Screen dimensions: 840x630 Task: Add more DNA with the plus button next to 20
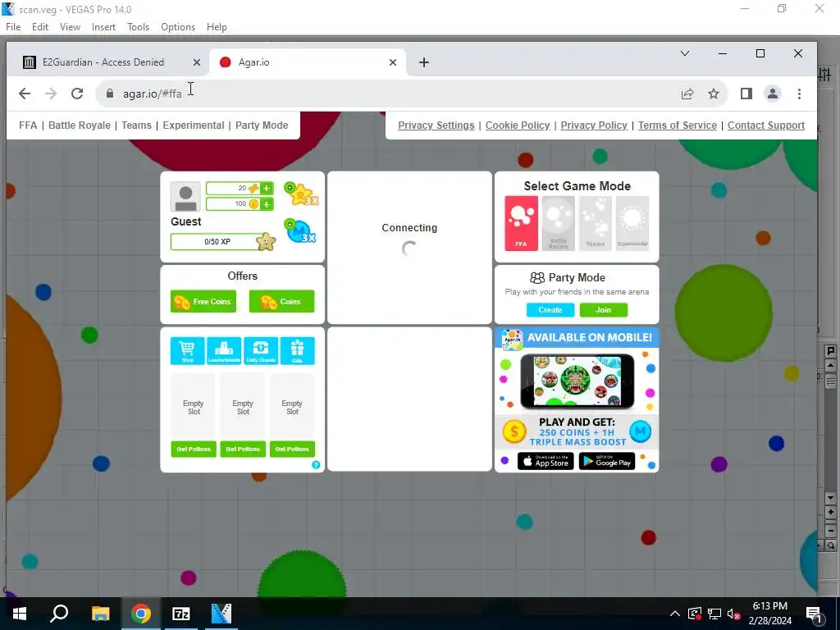(x=267, y=188)
